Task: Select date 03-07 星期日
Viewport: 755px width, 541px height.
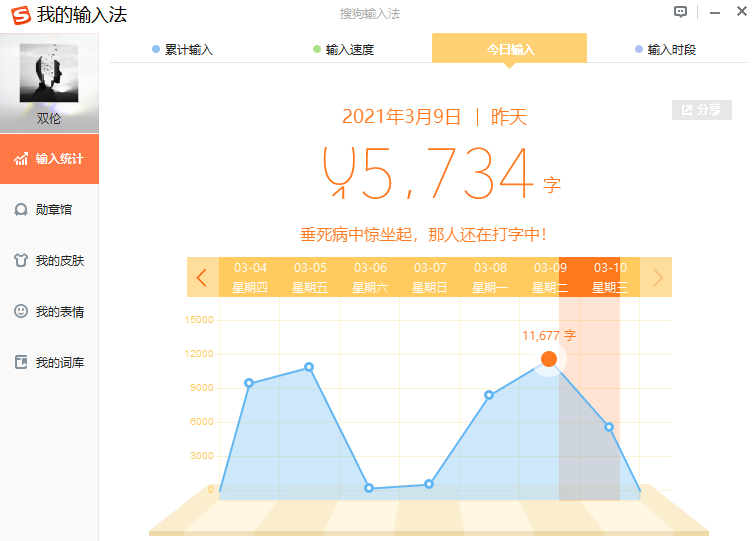Action: (430, 277)
